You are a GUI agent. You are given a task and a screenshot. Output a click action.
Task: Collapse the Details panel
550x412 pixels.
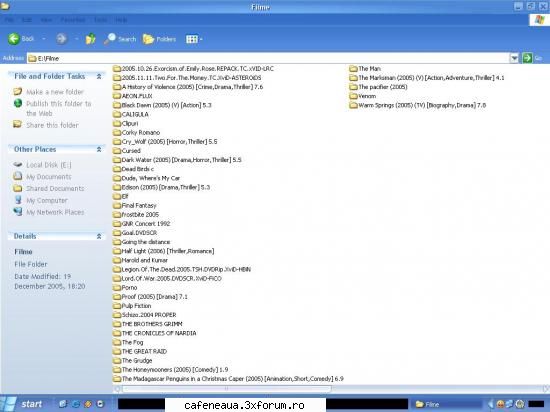[x=99, y=236]
